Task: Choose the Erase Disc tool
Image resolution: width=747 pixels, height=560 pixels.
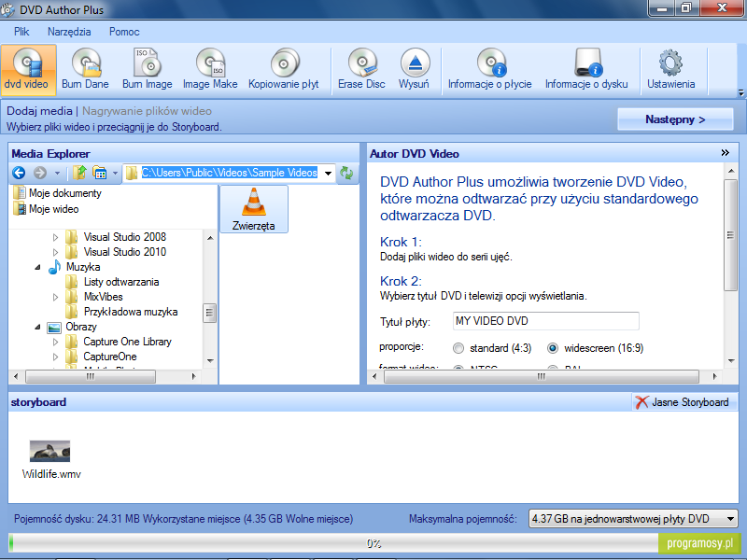Action: tap(361, 69)
